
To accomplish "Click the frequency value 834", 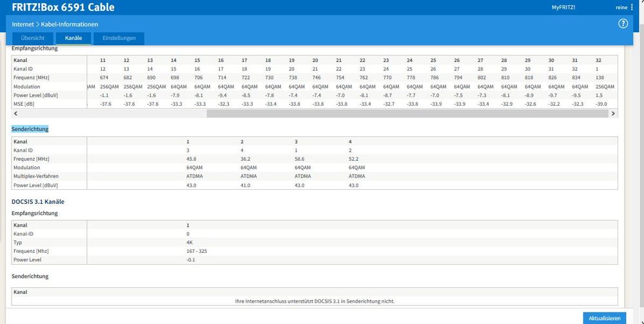I will [576, 77].
